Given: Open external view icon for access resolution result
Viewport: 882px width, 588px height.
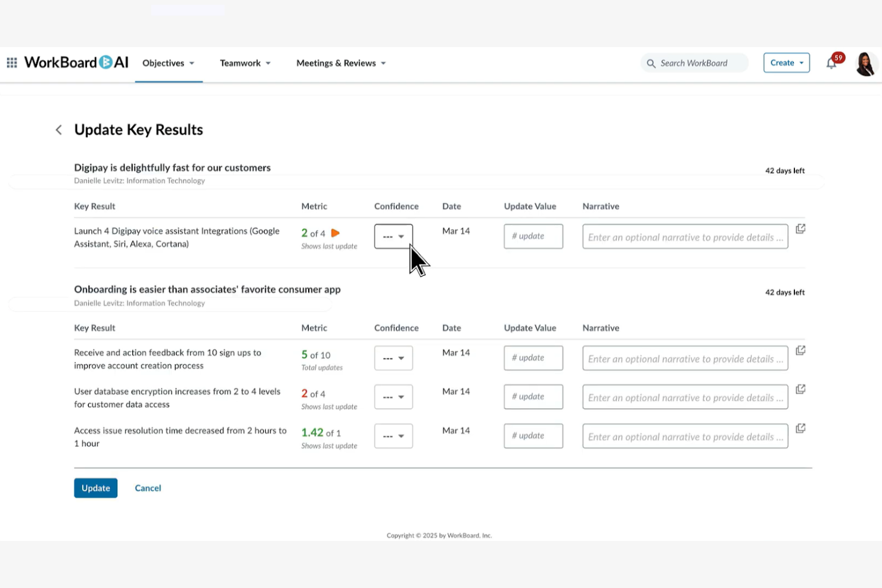Looking at the screenshot, I should coord(800,428).
